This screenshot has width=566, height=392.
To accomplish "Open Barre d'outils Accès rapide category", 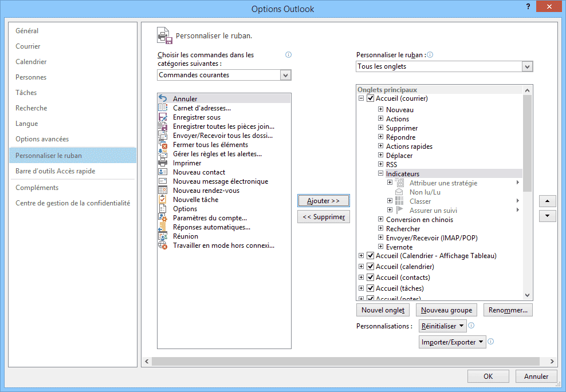I will 73,171.
